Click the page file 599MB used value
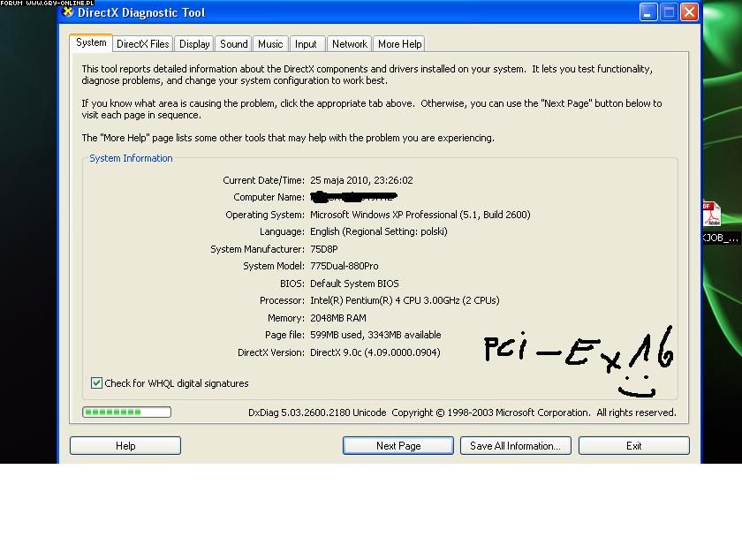 [x=375, y=335]
